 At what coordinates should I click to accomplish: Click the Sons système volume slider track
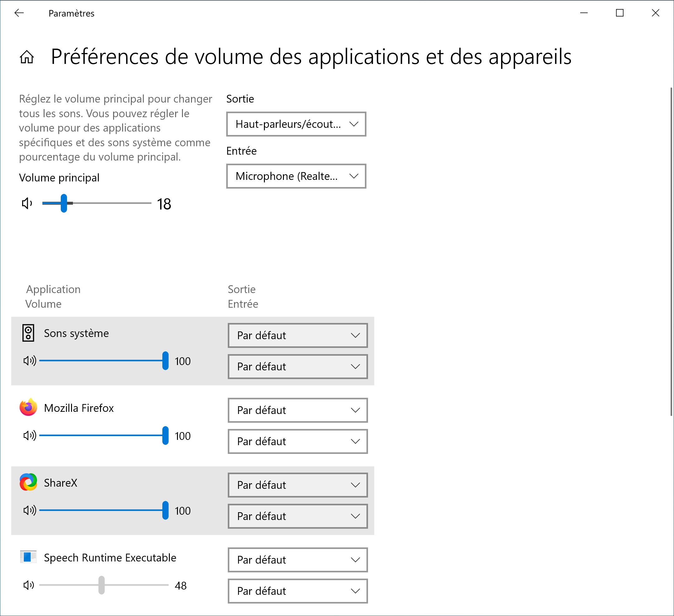[104, 360]
